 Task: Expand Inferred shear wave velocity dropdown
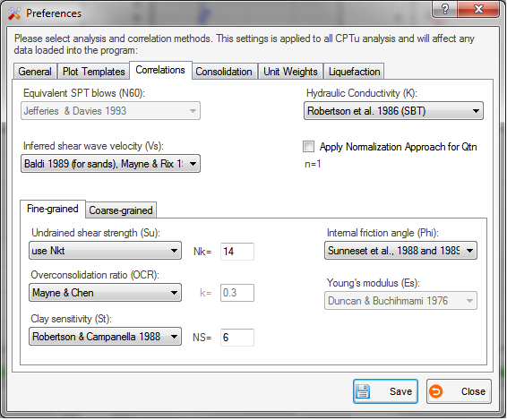click(x=110, y=164)
